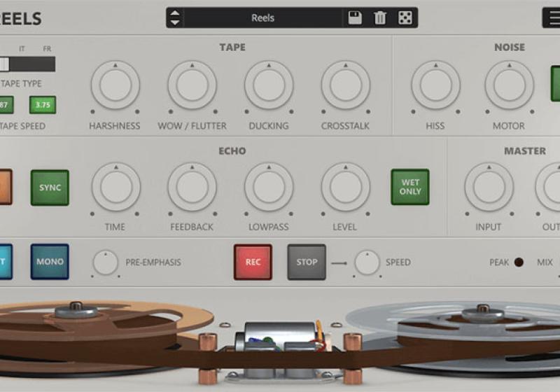Click the master Input knob
Image resolution: width=560 pixels, height=392 pixels.
click(x=489, y=187)
